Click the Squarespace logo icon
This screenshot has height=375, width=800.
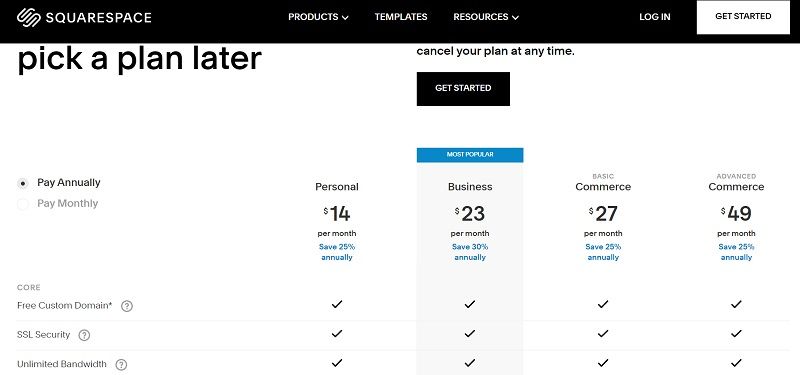tap(29, 17)
